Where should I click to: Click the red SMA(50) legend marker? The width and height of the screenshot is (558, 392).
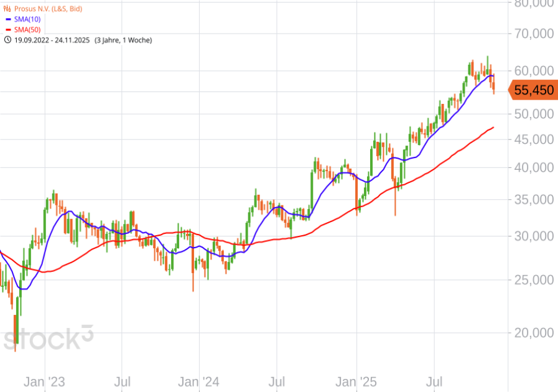click(7, 30)
